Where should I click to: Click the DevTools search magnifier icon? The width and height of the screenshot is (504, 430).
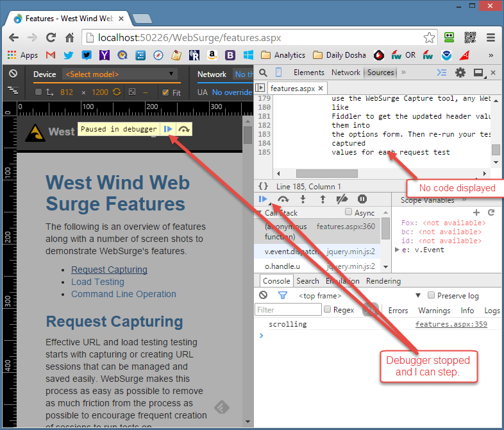[x=263, y=73]
